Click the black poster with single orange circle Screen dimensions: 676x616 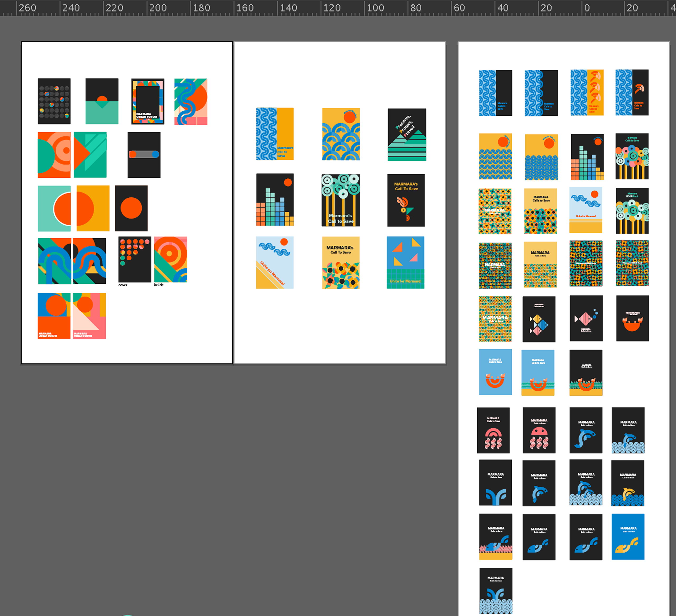coord(131,208)
